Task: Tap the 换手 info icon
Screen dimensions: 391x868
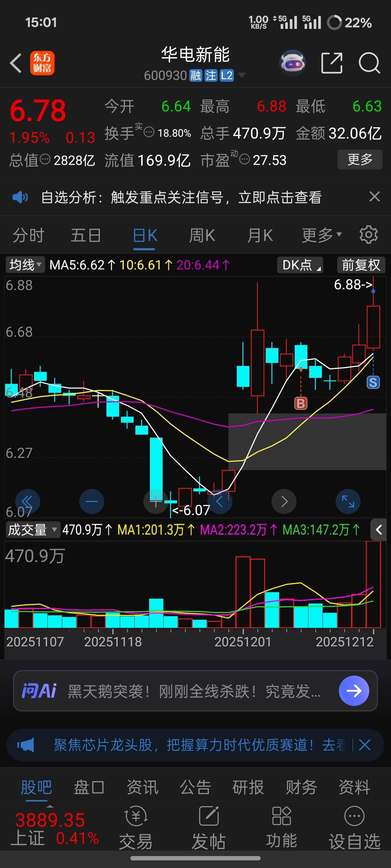Action: pos(149,132)
